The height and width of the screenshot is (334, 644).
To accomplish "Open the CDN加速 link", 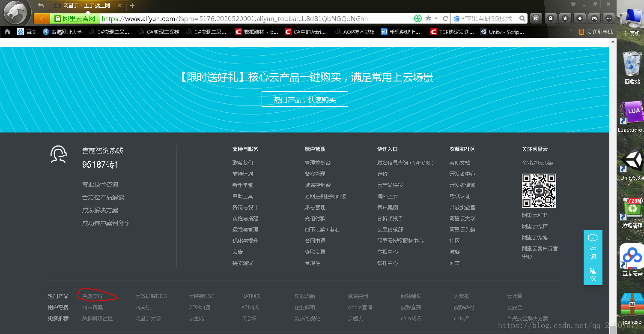I will 200,307.
